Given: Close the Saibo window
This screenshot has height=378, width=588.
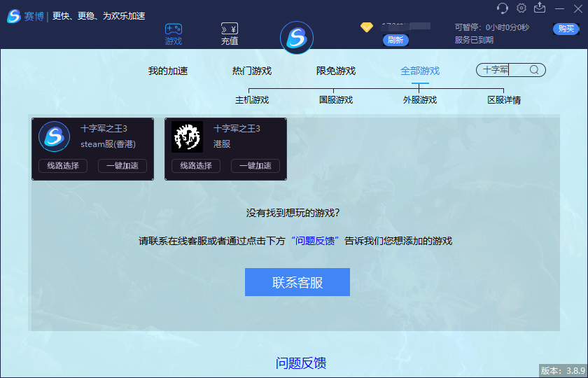Looking at the screenshot, I should pos(578,8).
